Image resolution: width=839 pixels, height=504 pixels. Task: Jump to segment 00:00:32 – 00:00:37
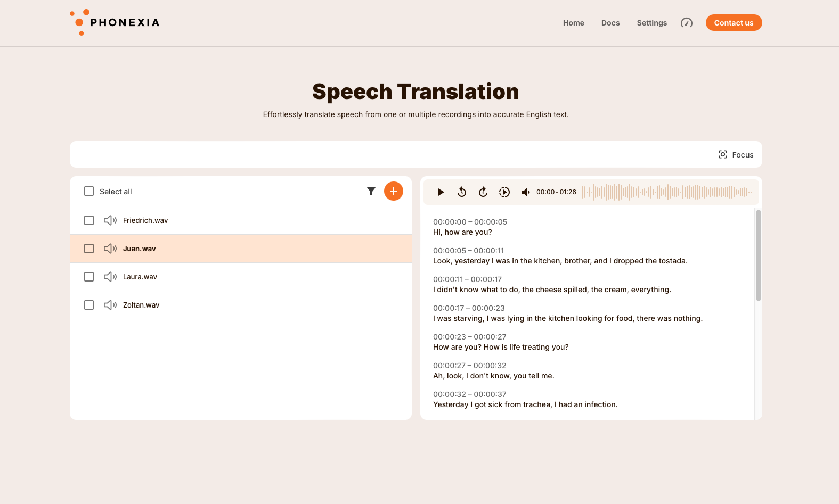point(470,394)
